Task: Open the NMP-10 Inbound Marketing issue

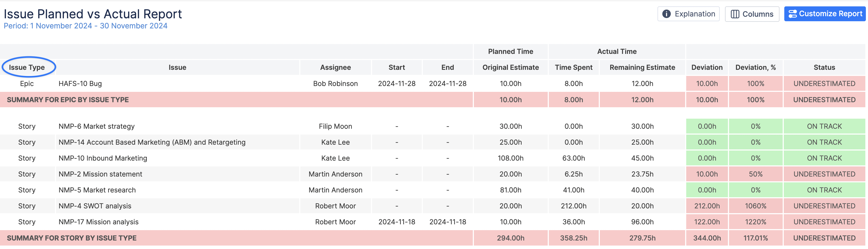Action: [x=103, y=158]
